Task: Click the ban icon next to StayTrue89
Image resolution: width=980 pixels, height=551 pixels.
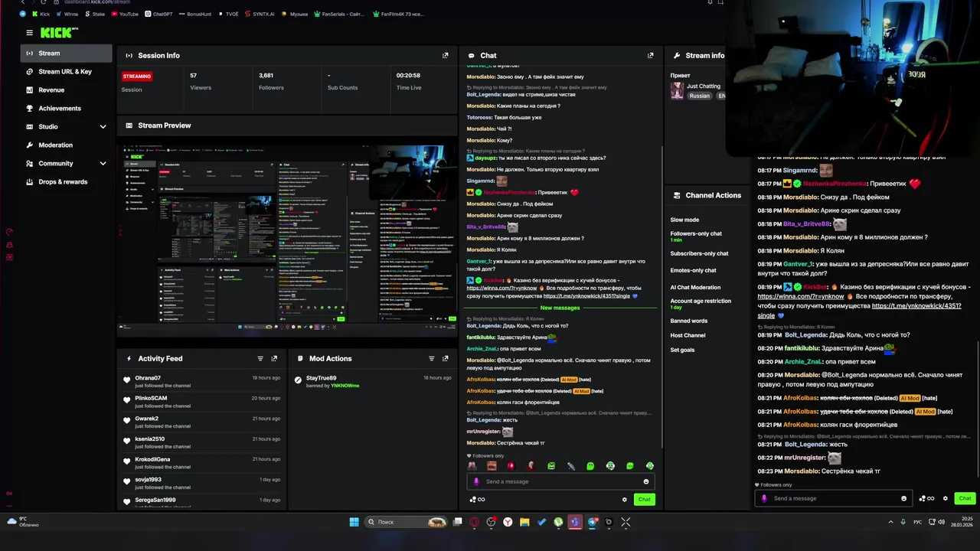Action: tap(299, 379)
